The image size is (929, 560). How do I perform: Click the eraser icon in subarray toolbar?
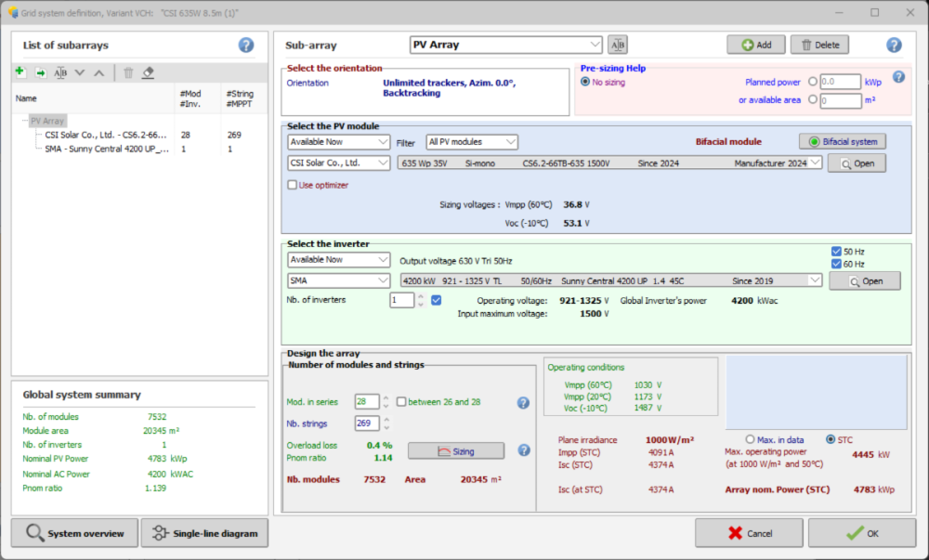[148, 72]
